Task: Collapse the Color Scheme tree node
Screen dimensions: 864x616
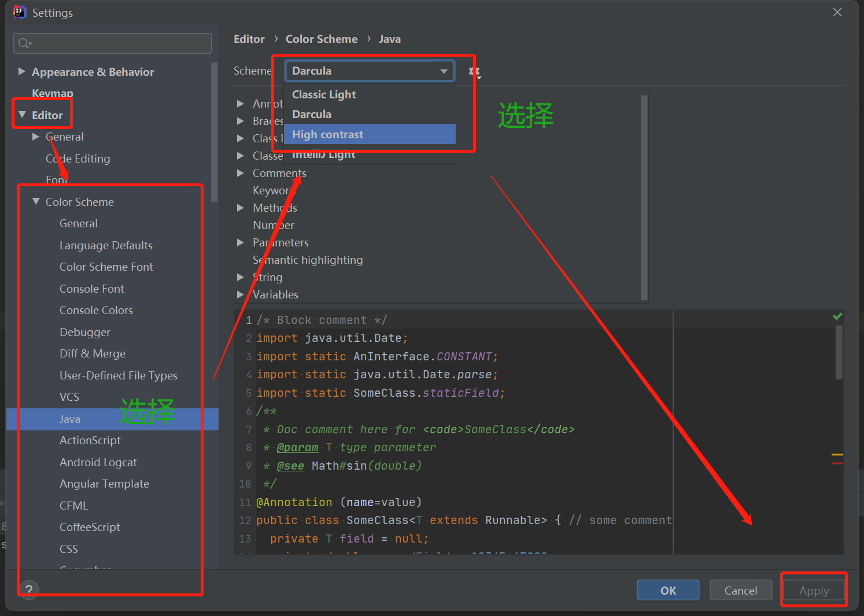Action: [36, 201]
